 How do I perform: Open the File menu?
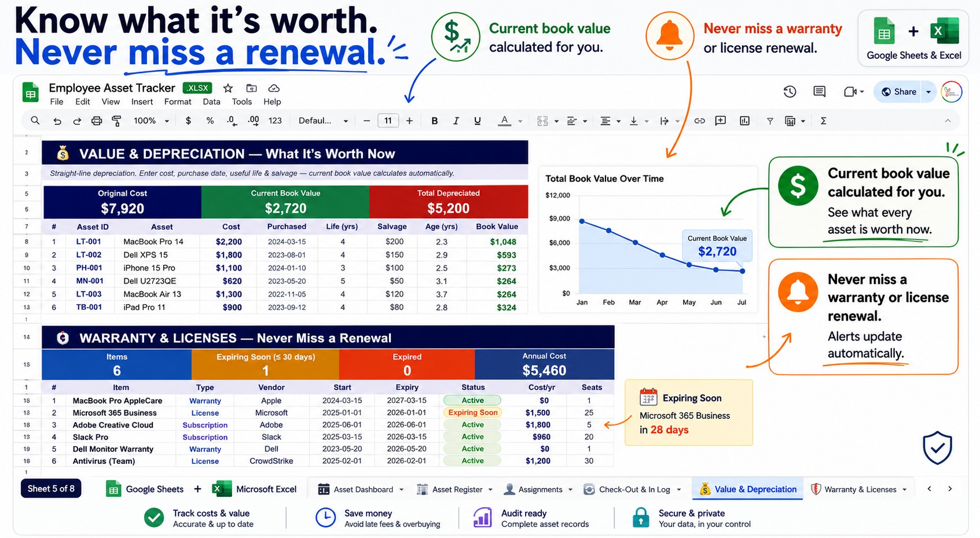(x=57, y=102)
